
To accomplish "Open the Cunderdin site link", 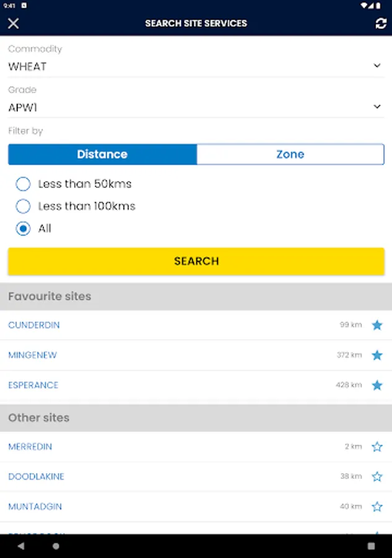I will [x=34, y=325].
